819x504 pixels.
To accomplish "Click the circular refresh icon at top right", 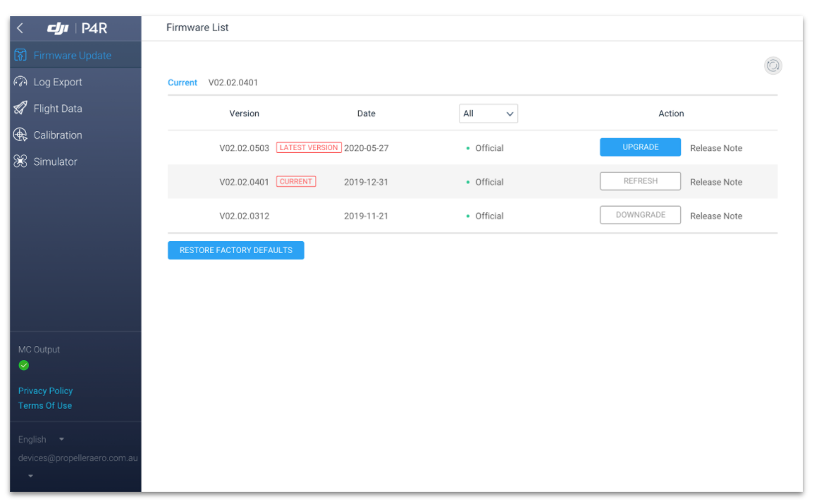I will click(x=773, y=66).
